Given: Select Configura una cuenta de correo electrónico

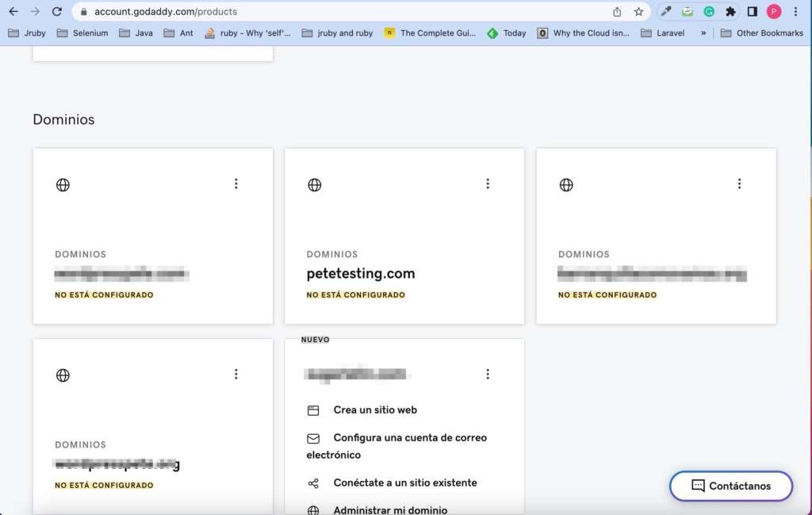Looking at the screenshot, I should point(409,438).
